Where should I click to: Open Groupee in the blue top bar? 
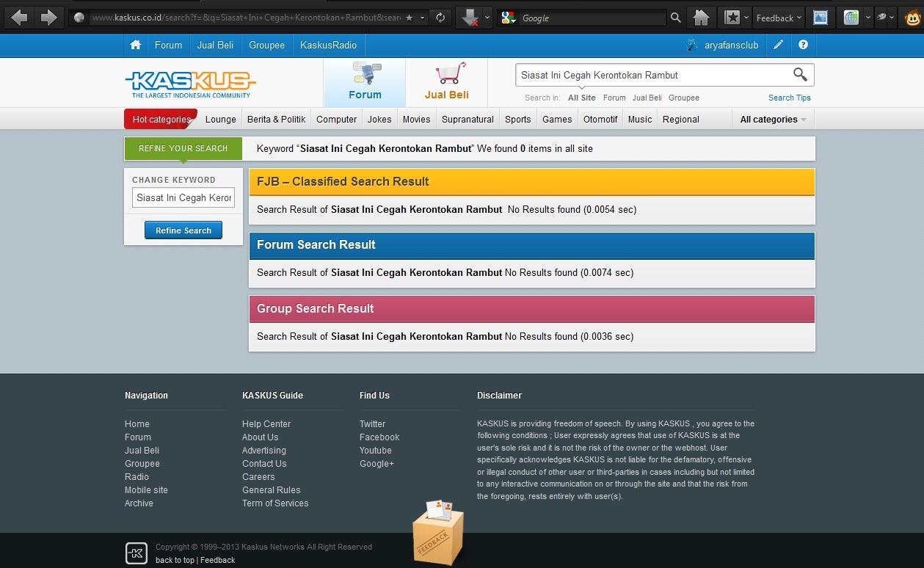pyautogui.click(x=266, y=45)
